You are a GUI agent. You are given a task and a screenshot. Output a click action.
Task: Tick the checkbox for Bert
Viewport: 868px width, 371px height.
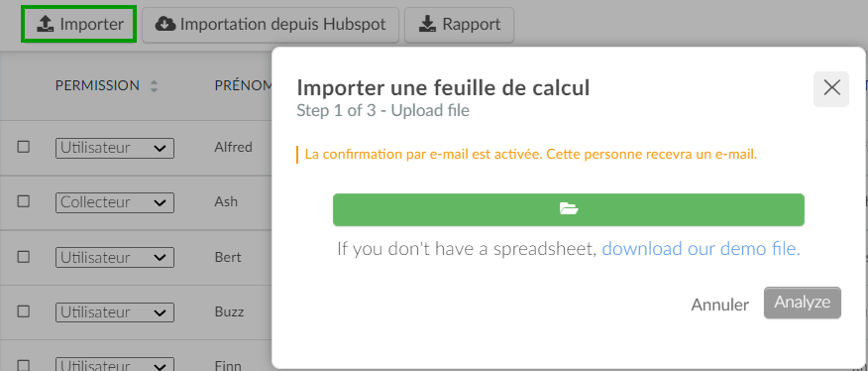pyautogui.click(x=23, y=257)
